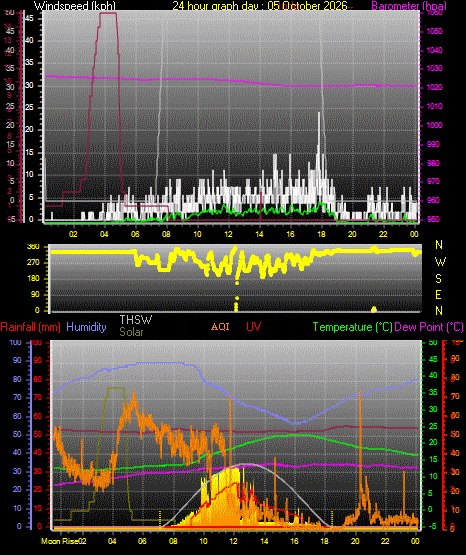Click the 20 hour label under the bottom humidity graph
466x555 pixels.
355,541
